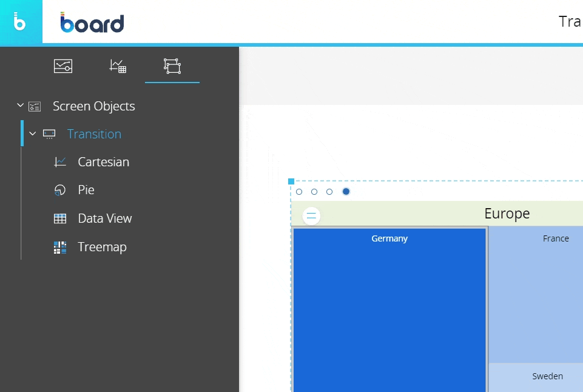Select Transition in the object tree
The image size is (583, 392).
(94, 134)
